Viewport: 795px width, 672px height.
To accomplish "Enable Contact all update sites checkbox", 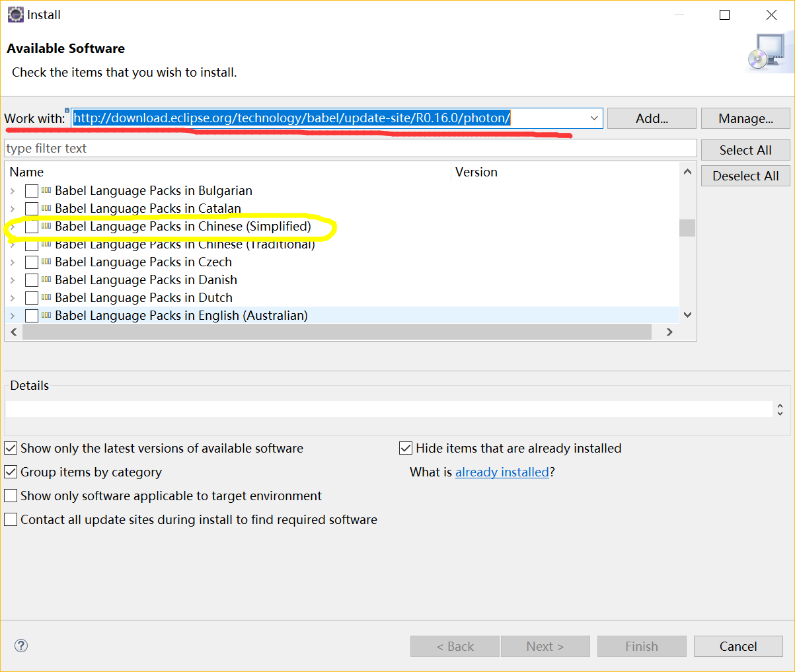I will coord(11,520).
